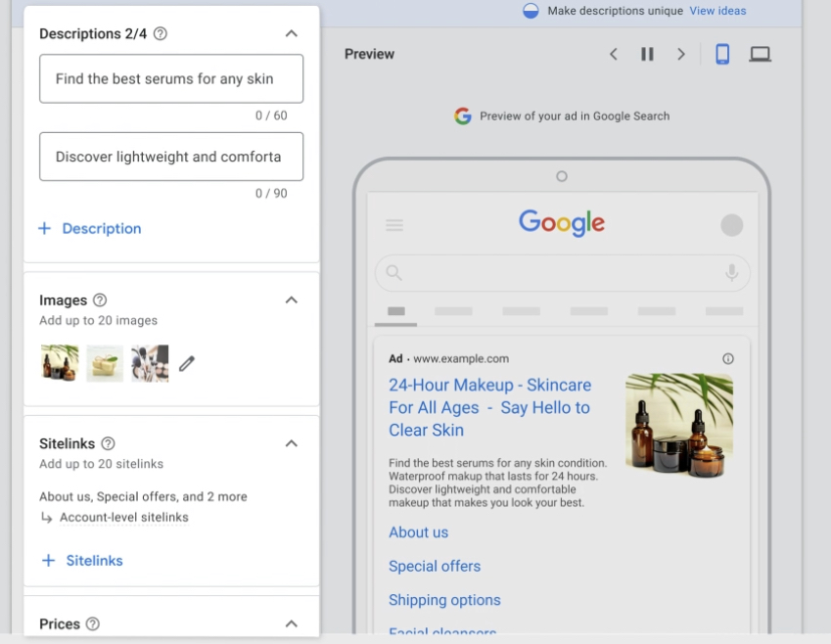Click the help icon beside Prices
The height and width of the screenshot is (644, 831).
click(92, 623)
